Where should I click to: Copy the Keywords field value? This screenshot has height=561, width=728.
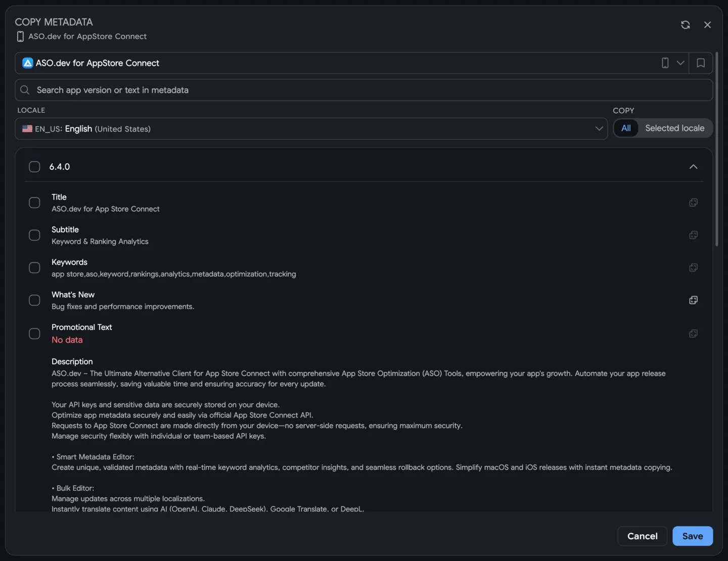point(693,267)
